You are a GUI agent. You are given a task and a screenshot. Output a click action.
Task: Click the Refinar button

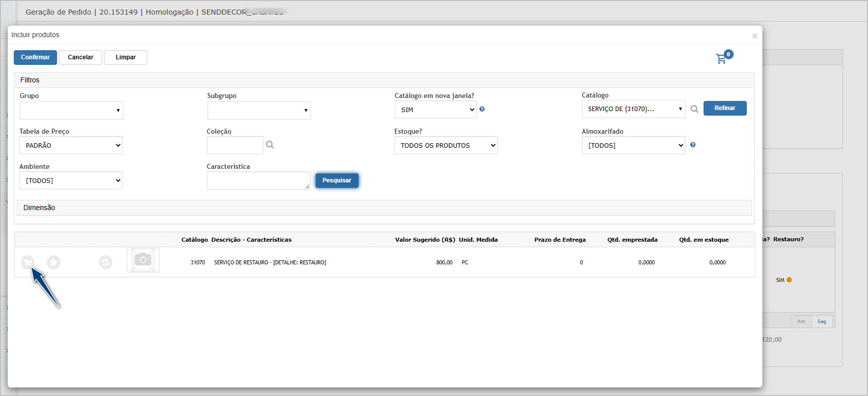coord(725,108)
